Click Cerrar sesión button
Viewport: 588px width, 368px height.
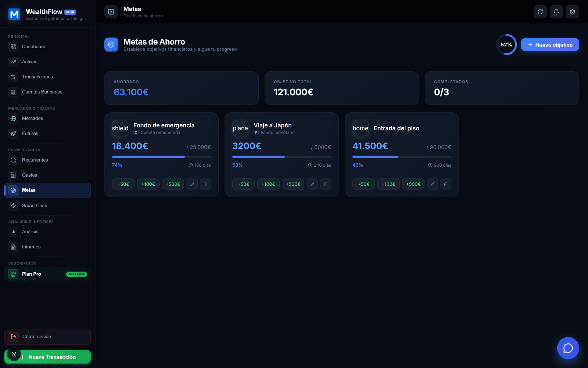pyautogui.click(x=47, y=337)
